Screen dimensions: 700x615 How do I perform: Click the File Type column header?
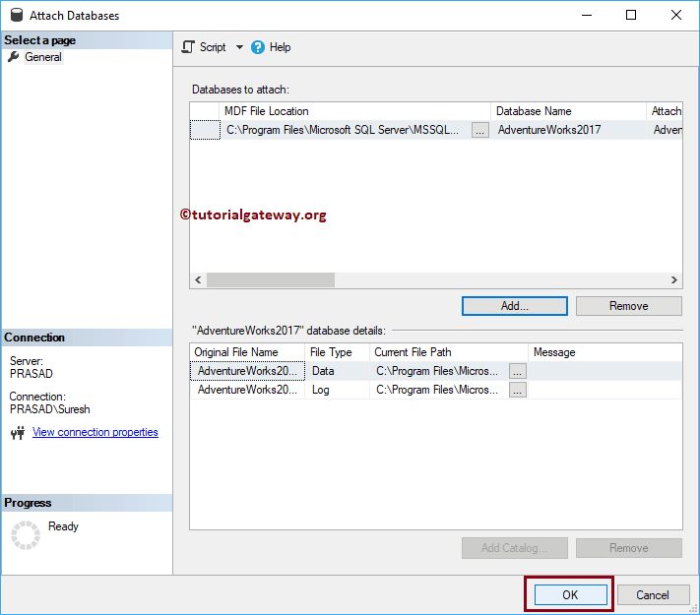coord(337,352)
